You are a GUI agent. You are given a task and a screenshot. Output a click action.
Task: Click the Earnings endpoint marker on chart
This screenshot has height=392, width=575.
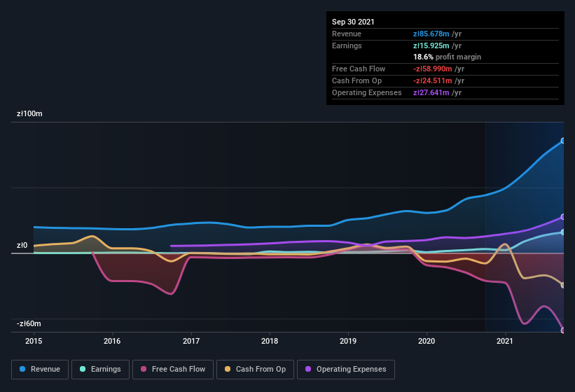563,232
